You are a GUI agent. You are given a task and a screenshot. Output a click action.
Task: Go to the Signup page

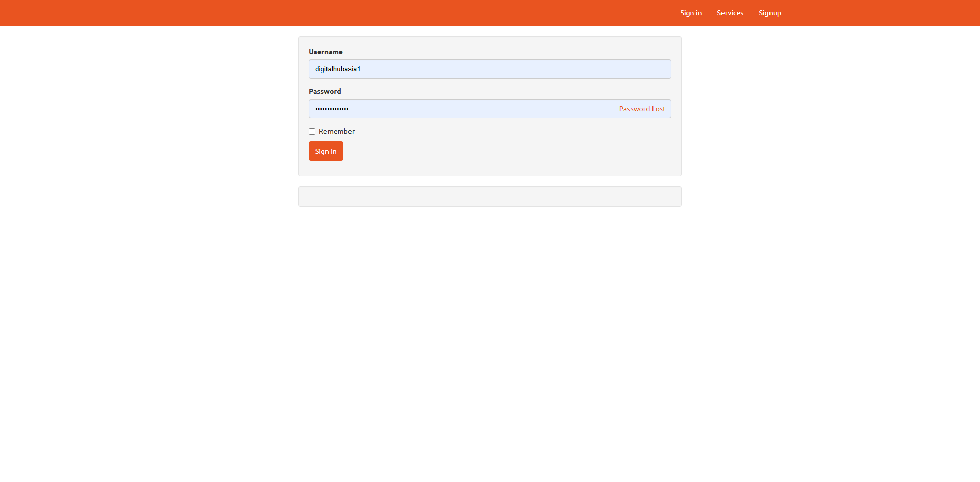point(769,13)
